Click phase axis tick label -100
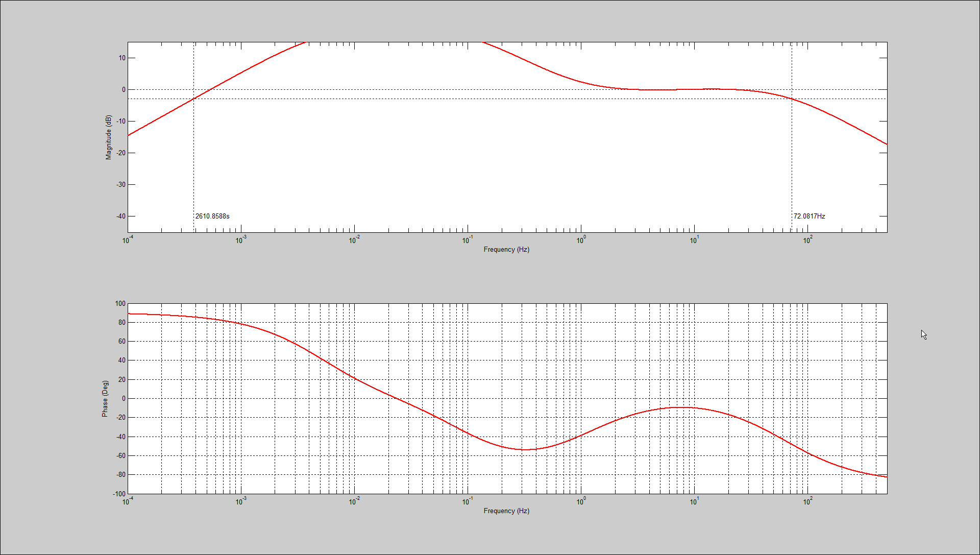 click(x=119, y=494)
